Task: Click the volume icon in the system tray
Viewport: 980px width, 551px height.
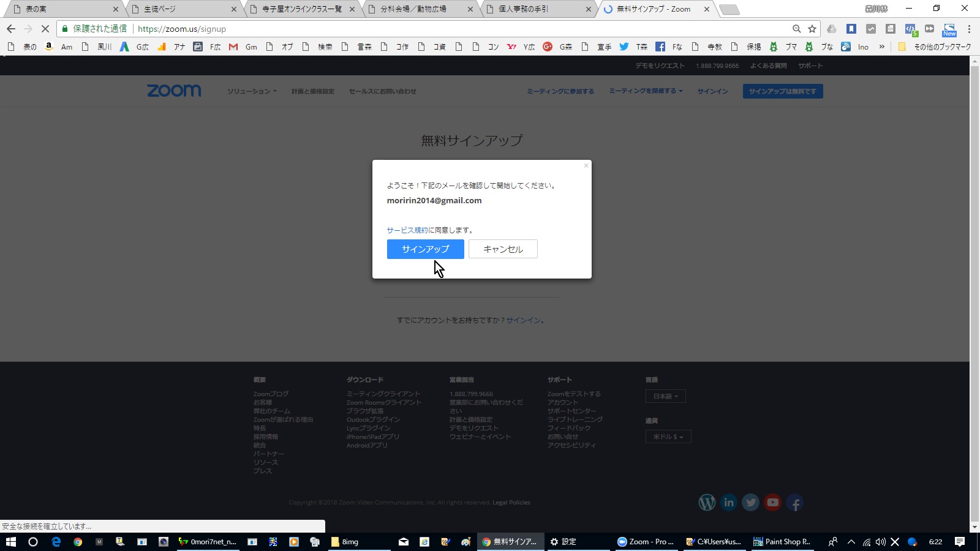Action: [881, 542]
